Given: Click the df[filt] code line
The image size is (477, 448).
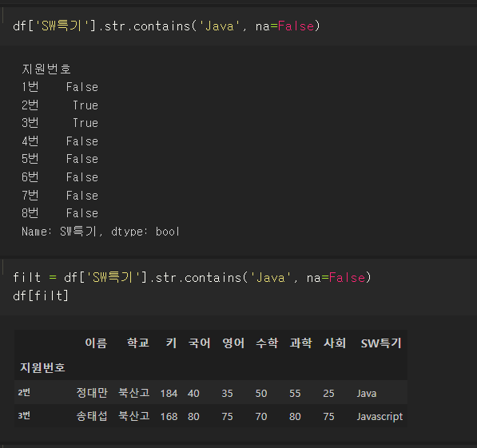Looking at the screenshot, I should click(x=41, y=295).
